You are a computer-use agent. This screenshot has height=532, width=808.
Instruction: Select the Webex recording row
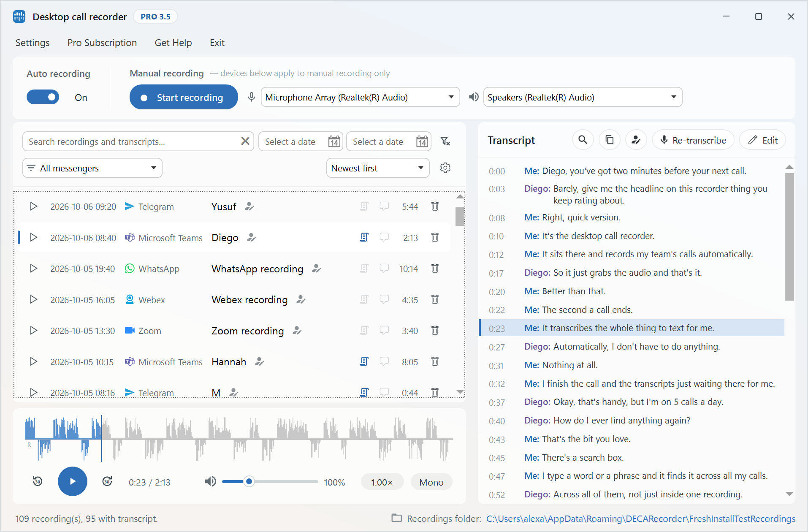coord(233,300)
